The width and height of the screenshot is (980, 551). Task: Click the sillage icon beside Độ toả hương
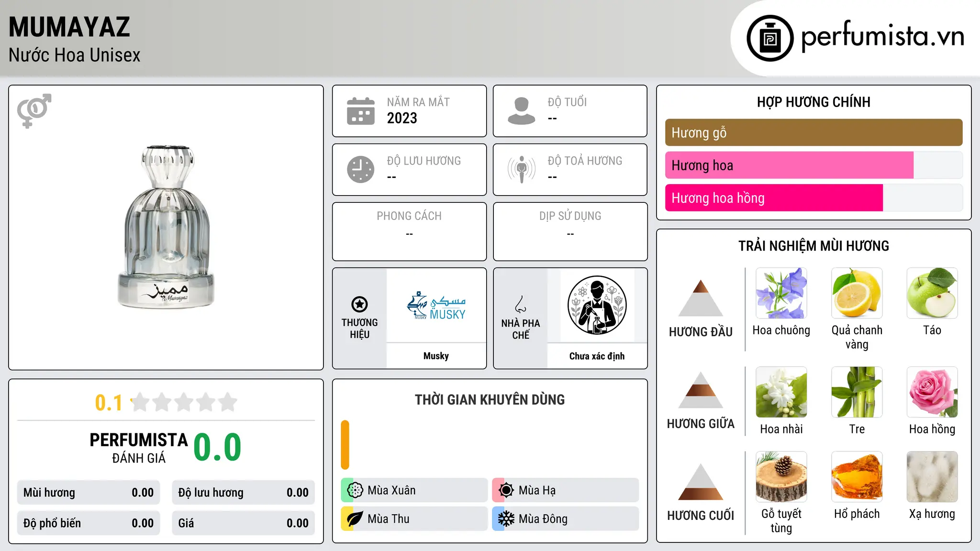[521, 169]
